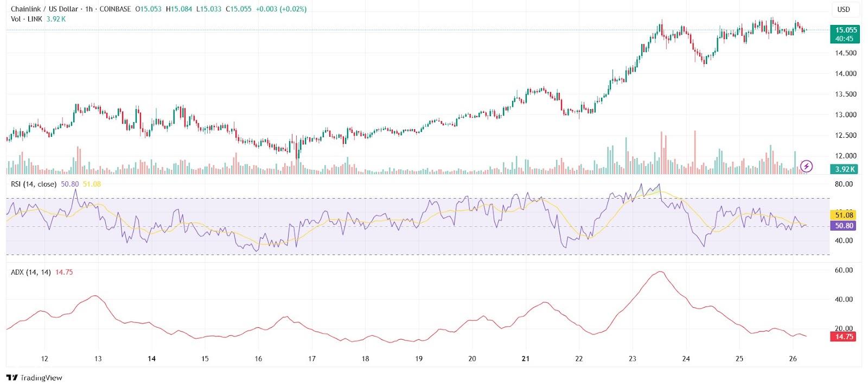Click the 12.000 price scale label
This screenshot has height=388, width=868.
[846, 156]
